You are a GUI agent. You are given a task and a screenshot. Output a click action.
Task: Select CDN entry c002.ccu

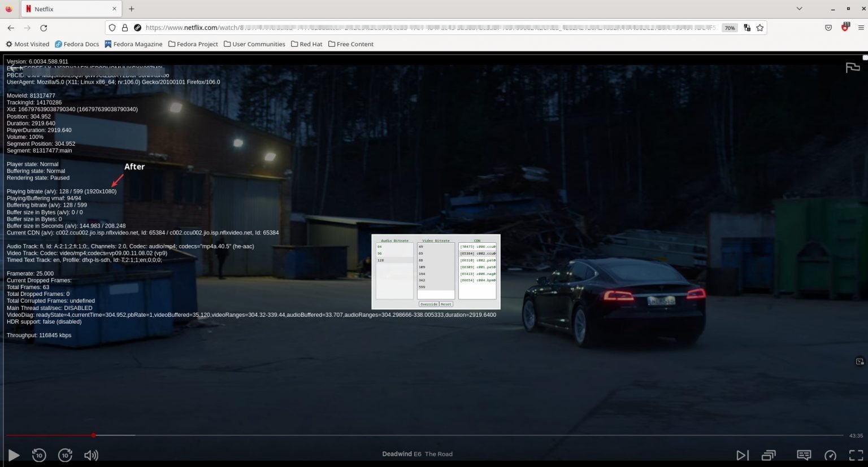477,253
